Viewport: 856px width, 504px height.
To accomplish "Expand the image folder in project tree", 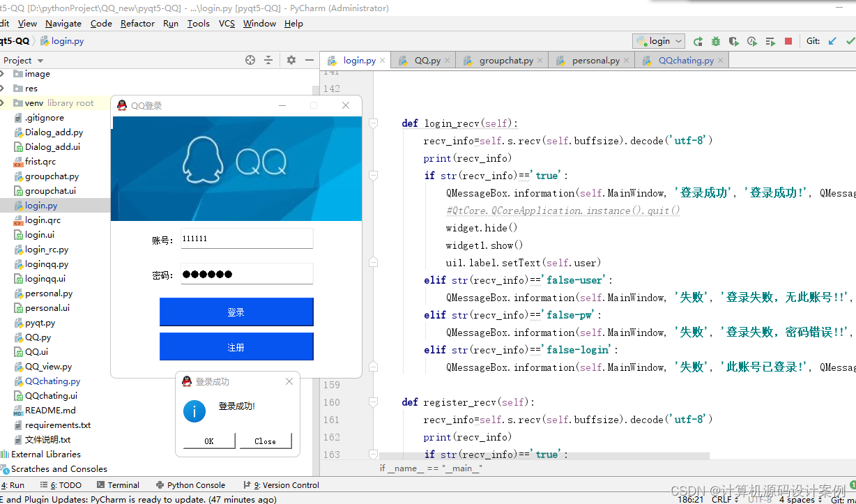I will pyautogui.click(x=3, y=74).
